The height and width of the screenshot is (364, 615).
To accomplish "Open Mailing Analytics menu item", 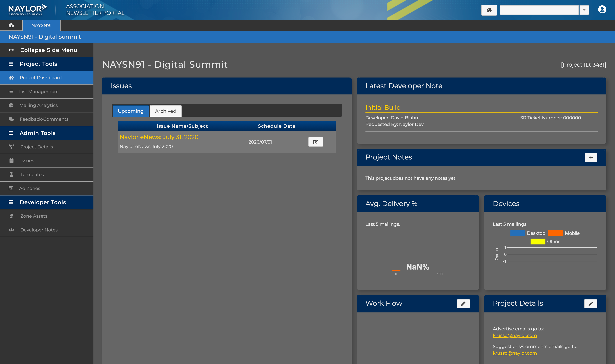I will click(x=47, y=106).
